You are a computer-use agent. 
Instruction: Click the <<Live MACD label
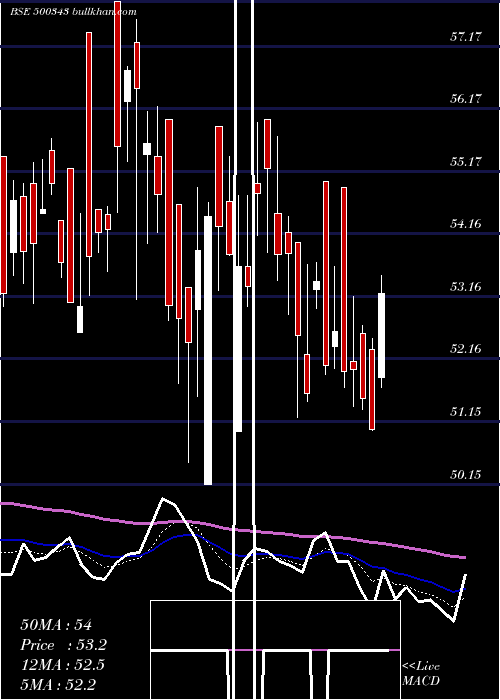pos(421,674)
